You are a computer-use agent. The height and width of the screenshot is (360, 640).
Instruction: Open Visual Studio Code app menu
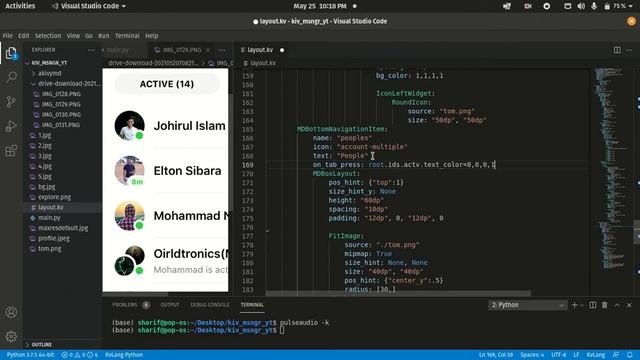(x=89, y=6)
